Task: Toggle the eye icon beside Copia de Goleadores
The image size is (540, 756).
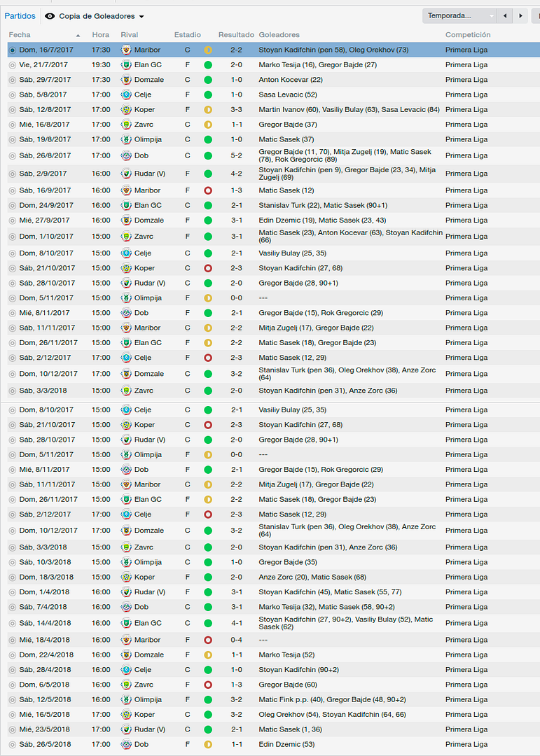Action: coord(50,16)
